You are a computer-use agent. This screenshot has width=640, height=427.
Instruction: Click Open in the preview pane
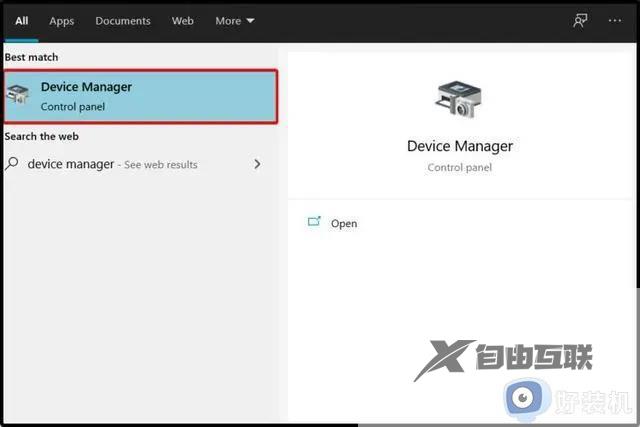tap(344, 224)
